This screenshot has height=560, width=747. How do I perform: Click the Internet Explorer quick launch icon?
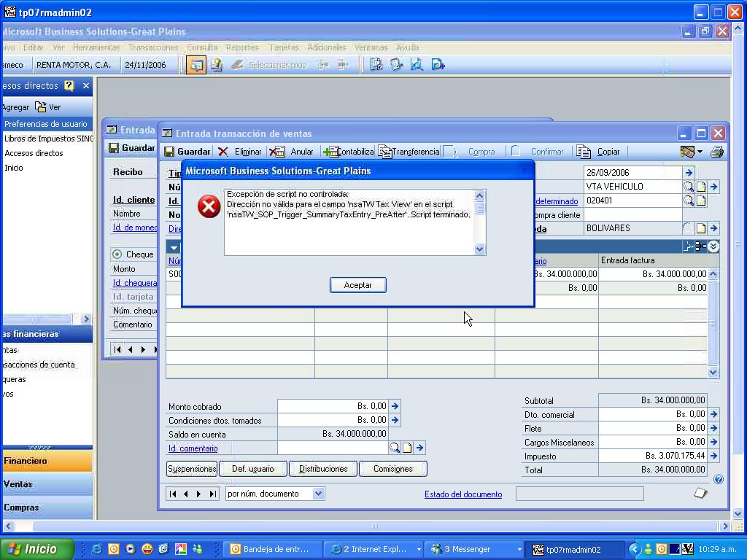(x=97, y=549)
